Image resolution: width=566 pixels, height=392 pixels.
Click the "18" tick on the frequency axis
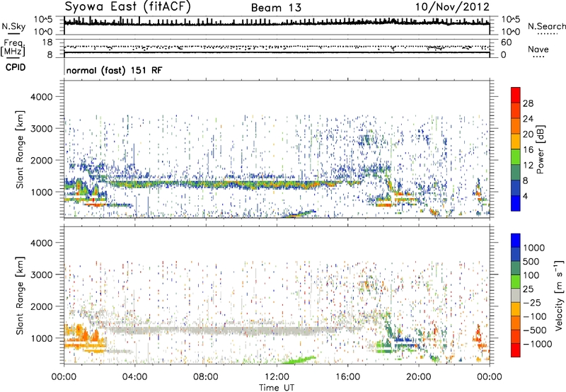[47, 42]
